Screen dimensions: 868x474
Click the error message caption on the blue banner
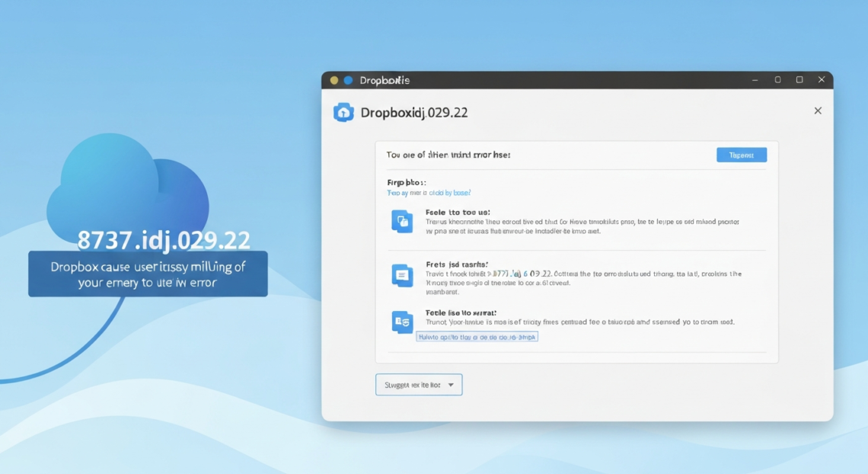tap(147, 274)
